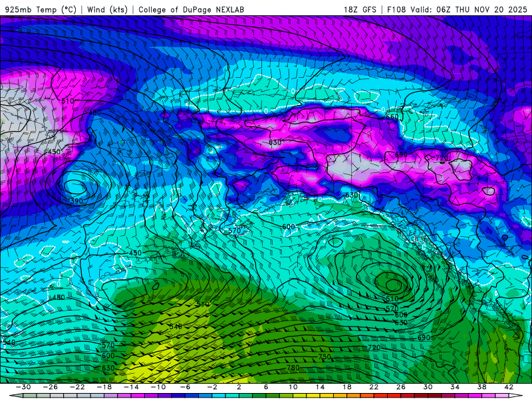Select the -26 temperature scale label

click(x=51, y=387)
